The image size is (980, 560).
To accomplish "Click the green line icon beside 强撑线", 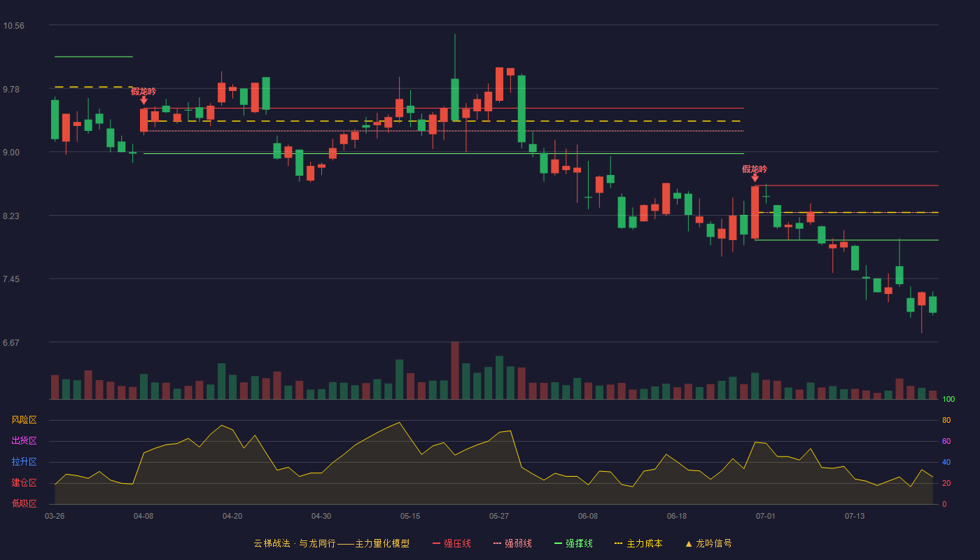I will click(558, 543).
